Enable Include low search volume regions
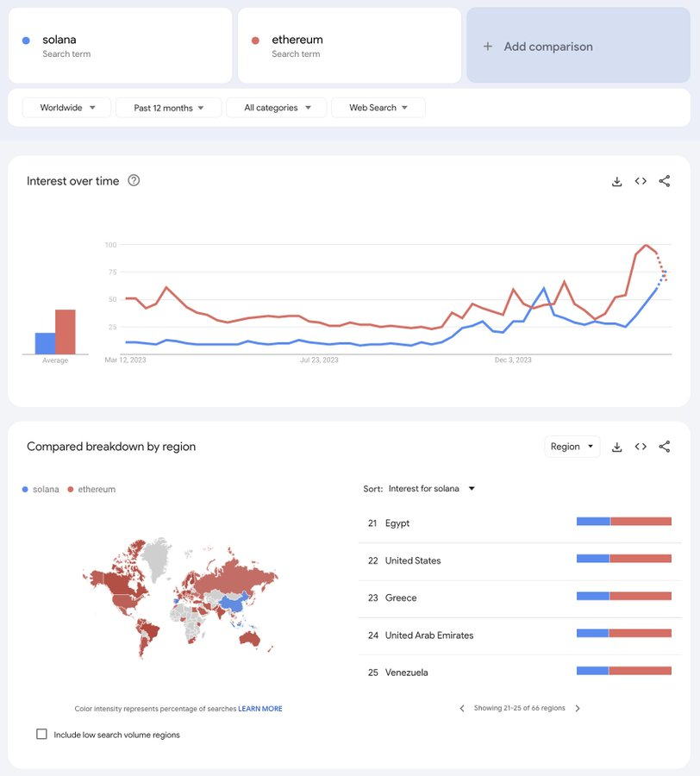This screenshot has height=776, width=700. pyautogui.click(x=41, y=734)
